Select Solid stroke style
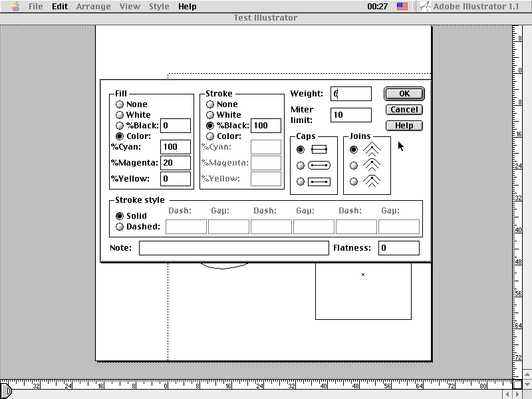Screen dimensions: 532x399 point(120,215)
